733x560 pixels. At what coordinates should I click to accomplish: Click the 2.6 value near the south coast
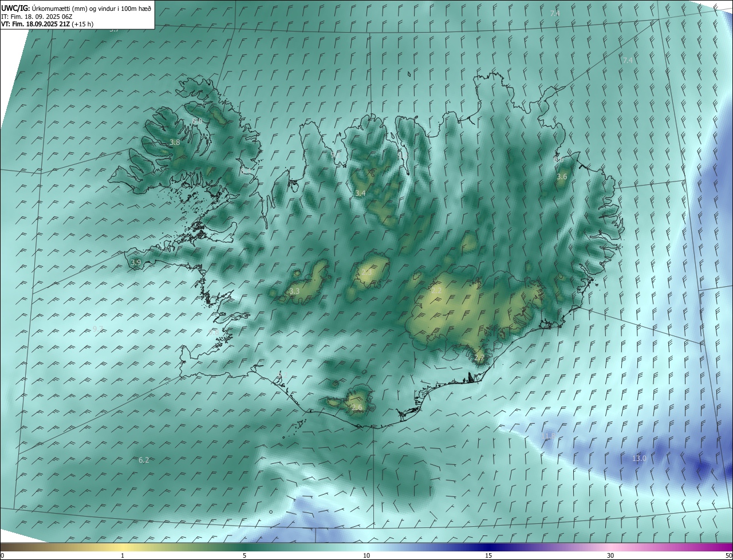pos(357,408)
